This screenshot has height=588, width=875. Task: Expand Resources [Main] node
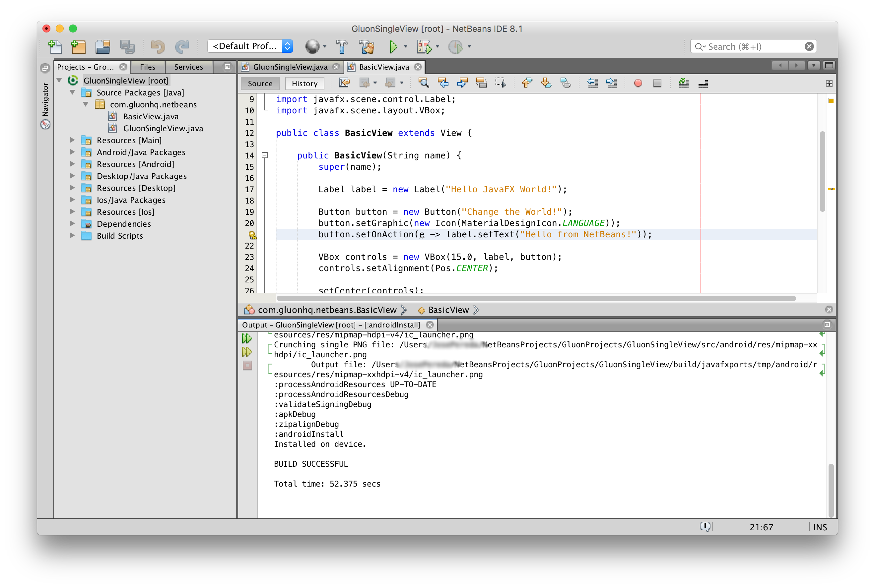pos(72,140)
